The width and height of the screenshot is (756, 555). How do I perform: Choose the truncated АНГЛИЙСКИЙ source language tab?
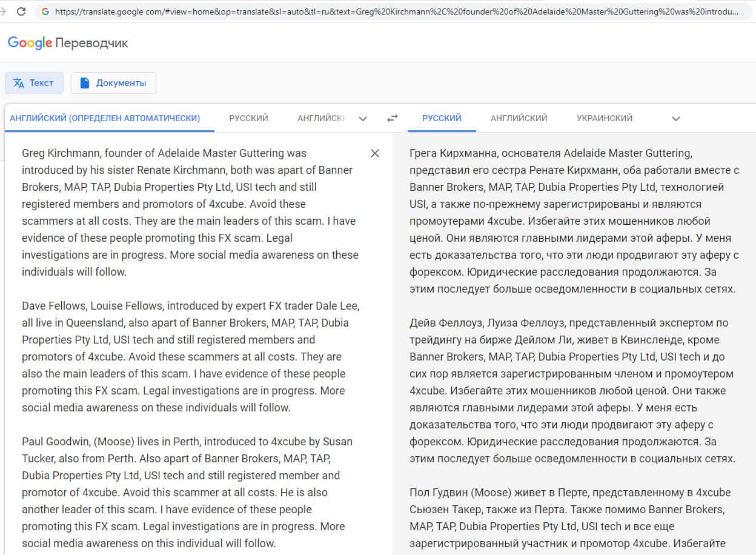[x=321, y=118]
